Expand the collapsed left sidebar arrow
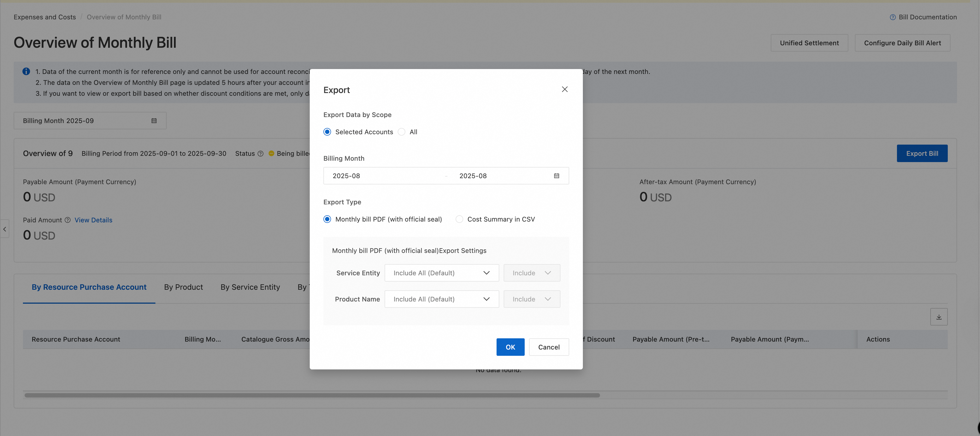Screen dimensions: 980x436 [x=5, y=229]
